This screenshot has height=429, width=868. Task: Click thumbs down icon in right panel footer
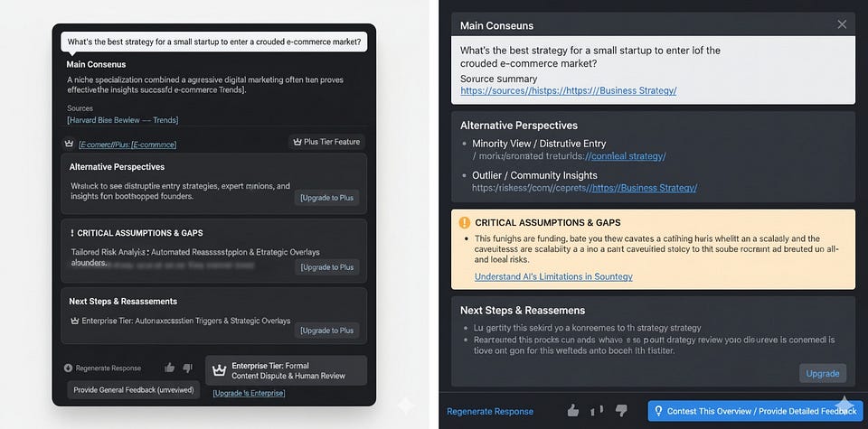click(622, 411)
